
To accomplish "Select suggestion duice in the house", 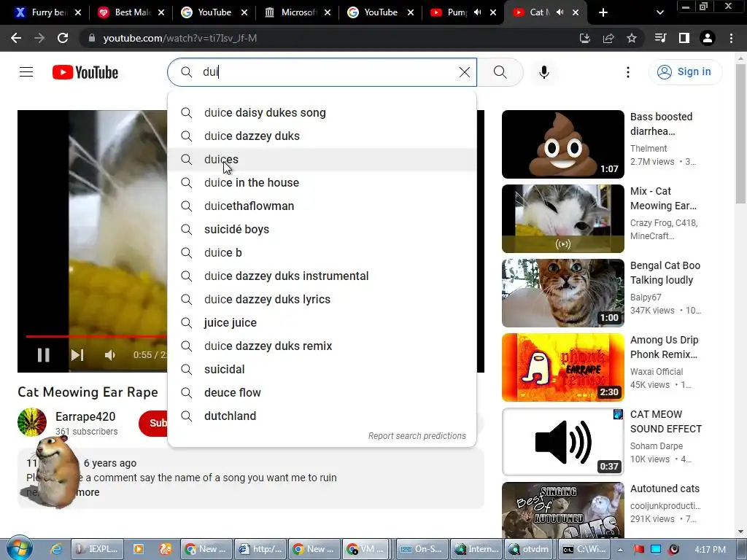I will click(322, 182).
